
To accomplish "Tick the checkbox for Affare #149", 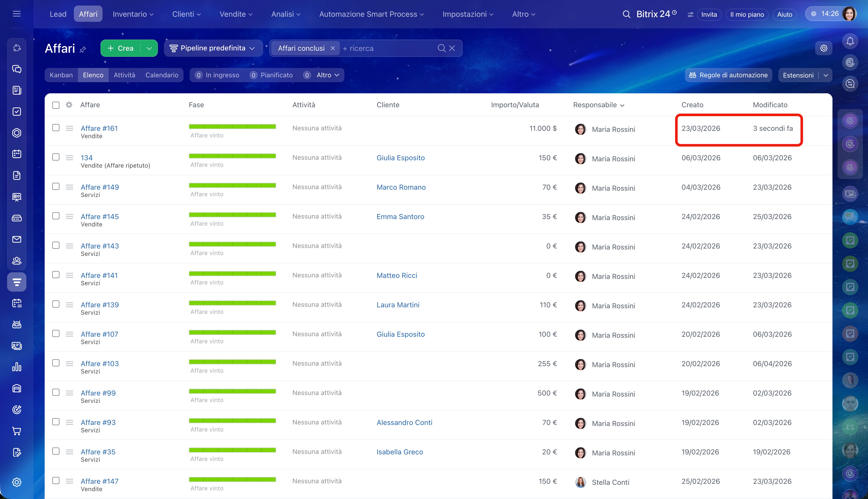I will [x=56, y=186].
